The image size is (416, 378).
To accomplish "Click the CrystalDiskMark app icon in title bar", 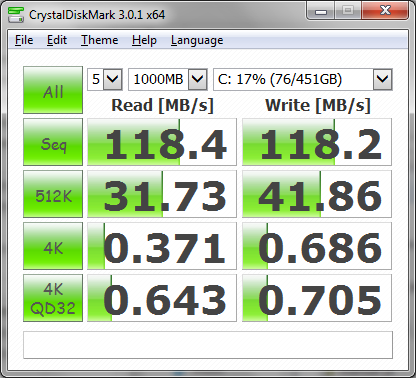I will pos(16,15).
